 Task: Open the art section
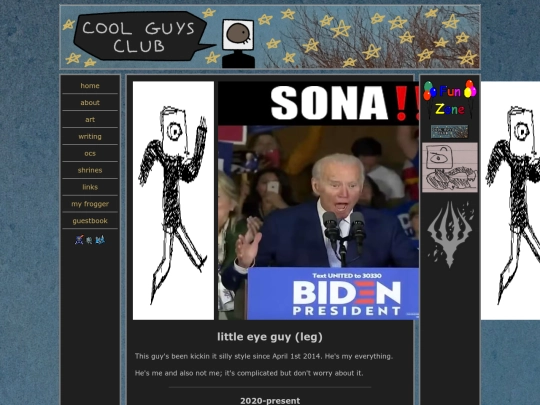pos(90,120)
